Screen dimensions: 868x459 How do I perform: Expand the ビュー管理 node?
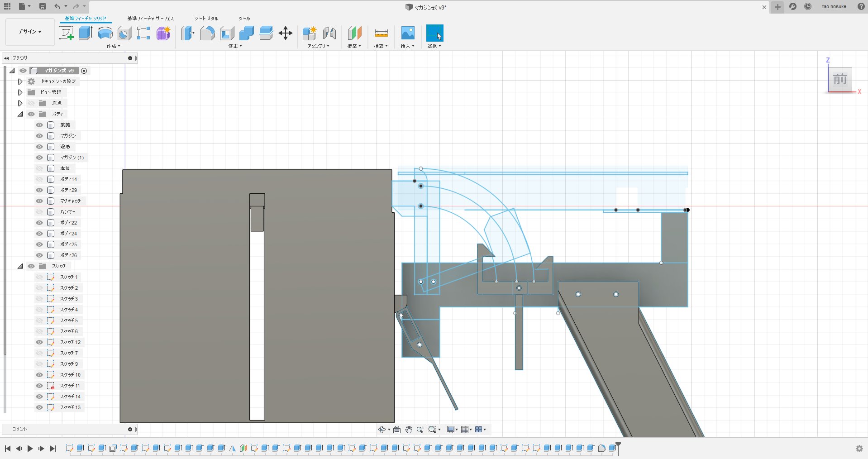[x=20, y=92]
